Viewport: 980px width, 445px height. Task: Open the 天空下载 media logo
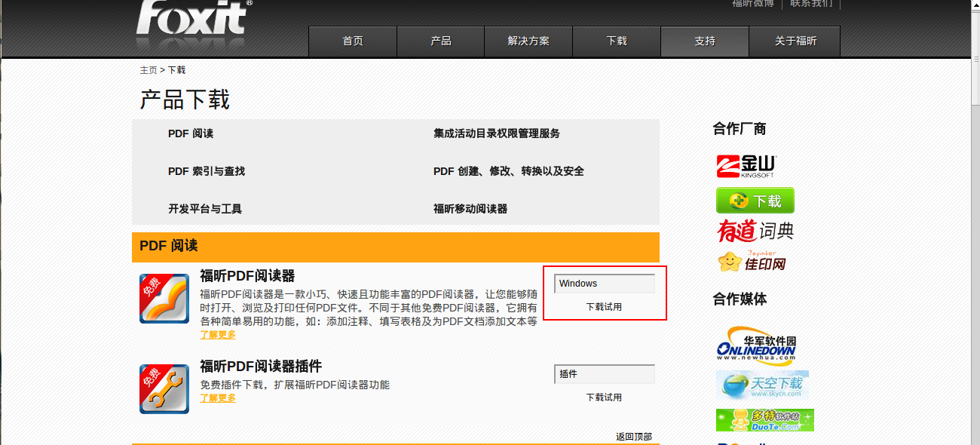point(762,385)
